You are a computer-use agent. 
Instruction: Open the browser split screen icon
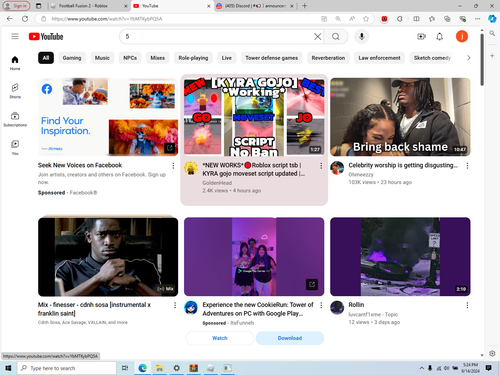tap(416, 19)
